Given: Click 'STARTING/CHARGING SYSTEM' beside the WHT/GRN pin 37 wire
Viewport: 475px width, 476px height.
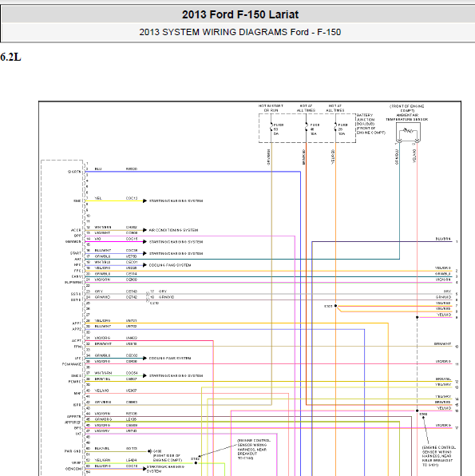Looking at the screenshot, I should tap(176, 376).
